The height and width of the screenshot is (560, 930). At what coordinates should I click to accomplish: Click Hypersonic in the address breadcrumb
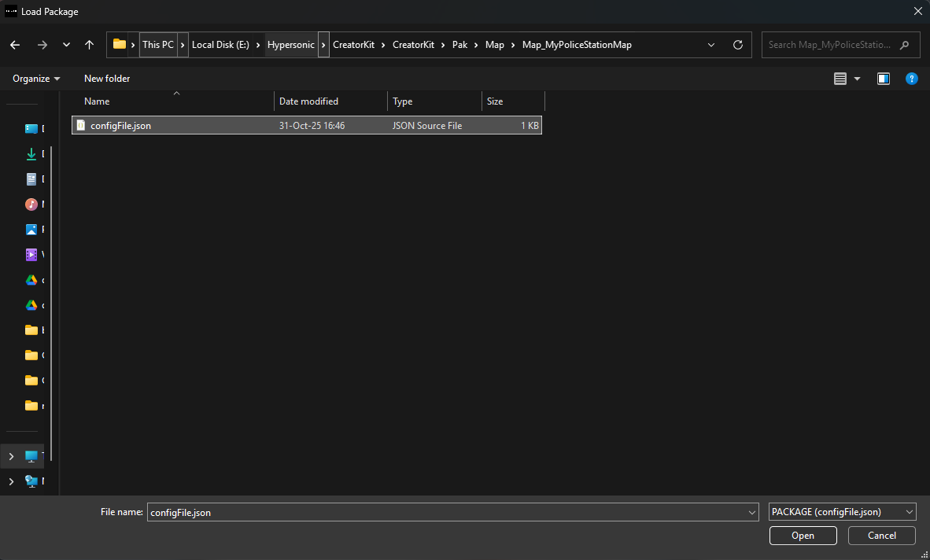[290, 45]
